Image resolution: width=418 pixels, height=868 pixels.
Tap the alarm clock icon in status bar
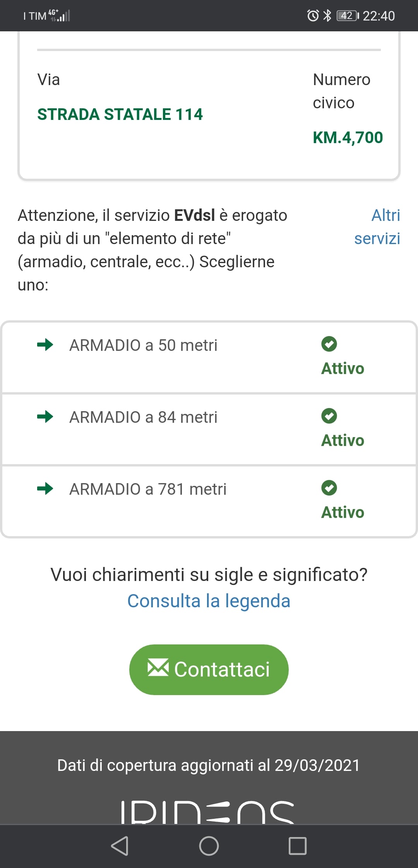pyautogui.click(x=313, y=16)
